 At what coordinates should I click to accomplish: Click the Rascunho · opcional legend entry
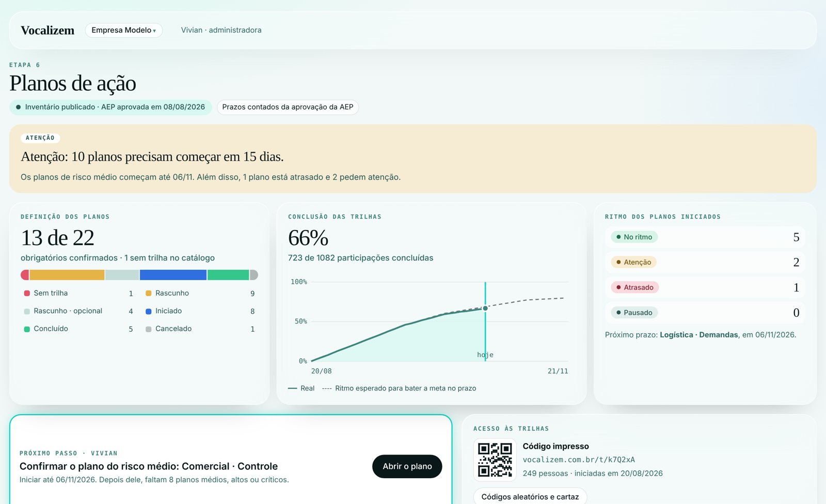pyautogui.click(x=78, y=311)
